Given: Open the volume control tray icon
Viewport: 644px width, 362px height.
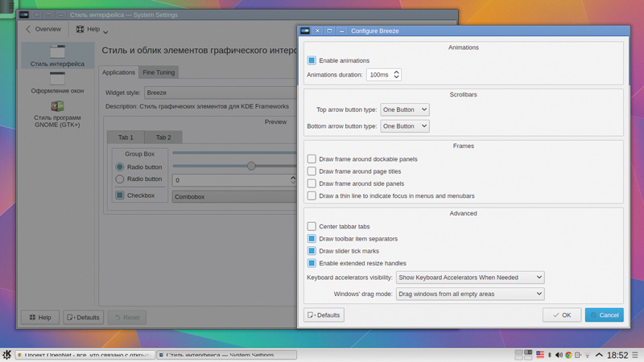Looking at the screenshot, I should pos(559,355).
